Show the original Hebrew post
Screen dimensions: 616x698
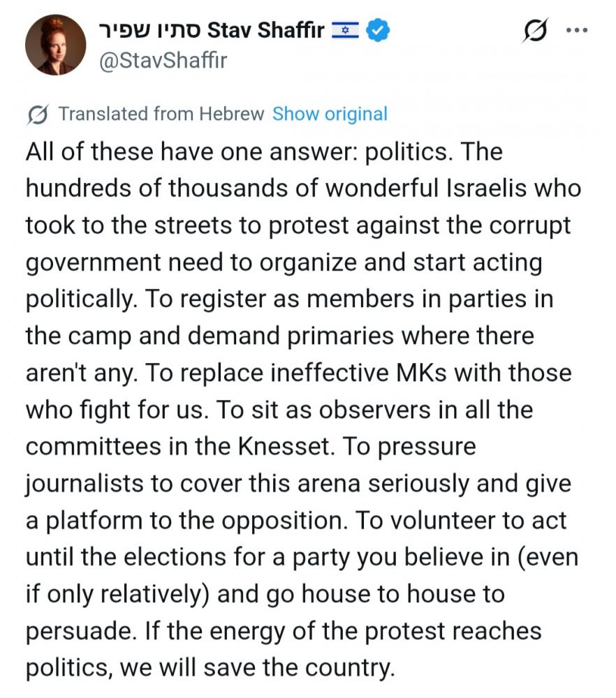[330, 114]
